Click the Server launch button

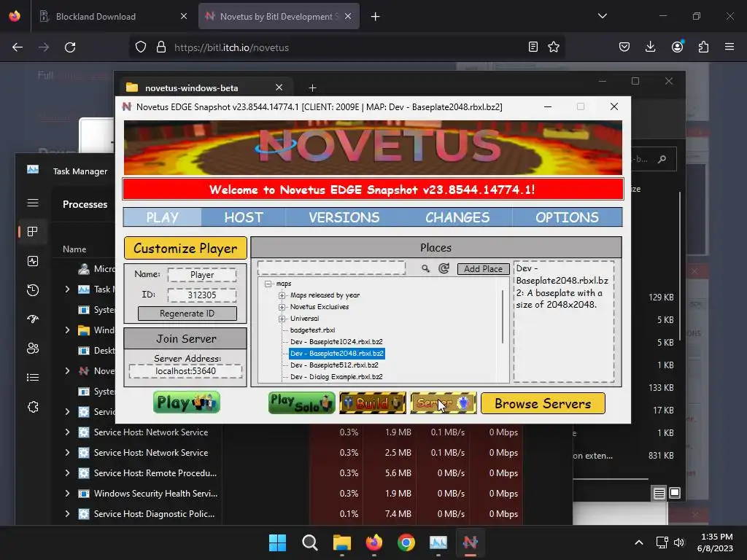tap(443, 402)
